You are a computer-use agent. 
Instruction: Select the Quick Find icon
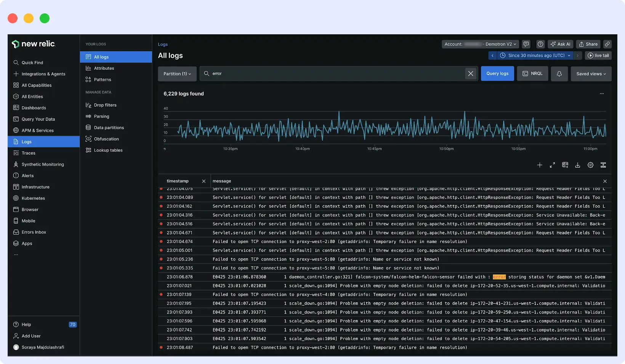click(16, 62)
